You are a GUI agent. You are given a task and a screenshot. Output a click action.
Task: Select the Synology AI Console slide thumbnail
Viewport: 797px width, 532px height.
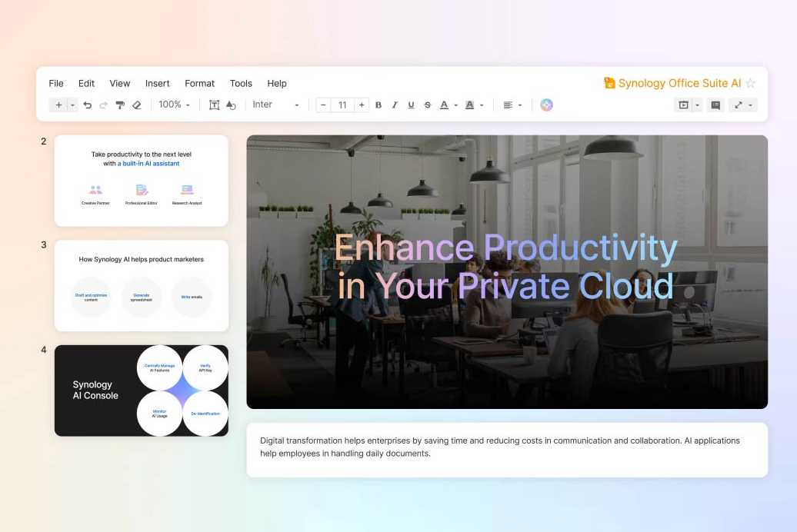[142, 391]
